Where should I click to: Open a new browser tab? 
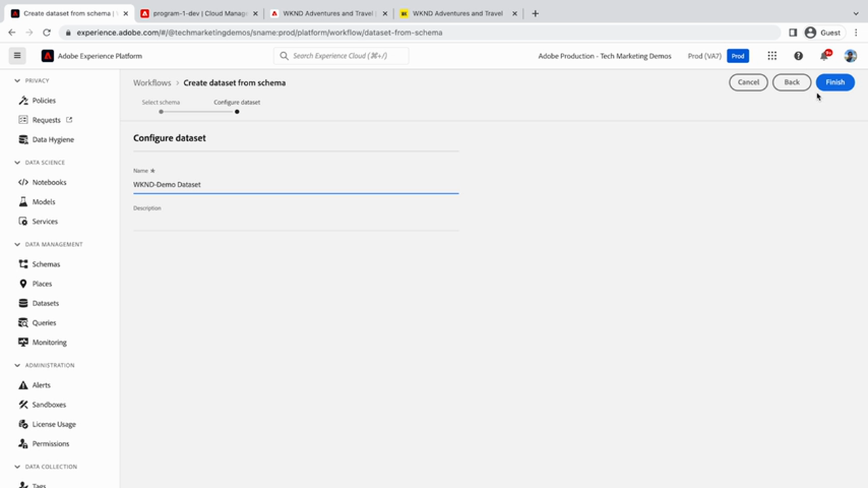[535, 14]
